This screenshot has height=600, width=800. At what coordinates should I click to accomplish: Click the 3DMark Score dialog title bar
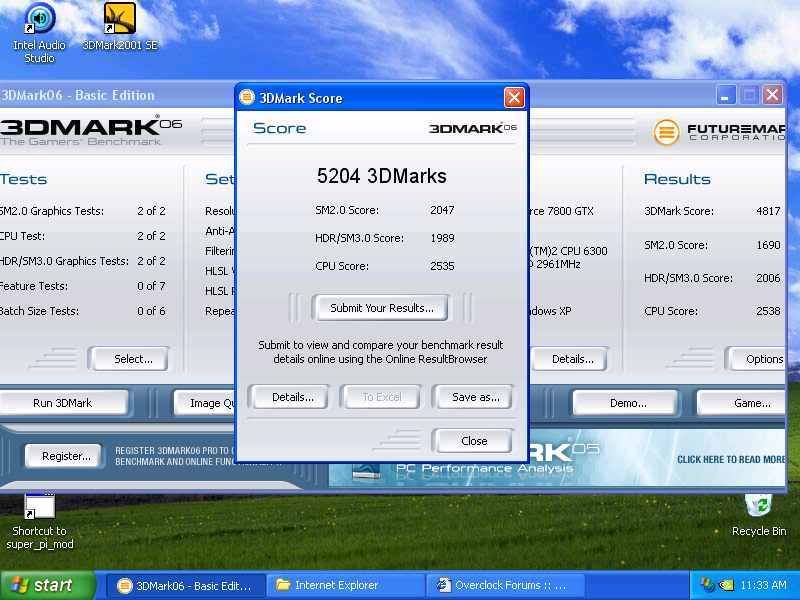[x=382, y=97]
